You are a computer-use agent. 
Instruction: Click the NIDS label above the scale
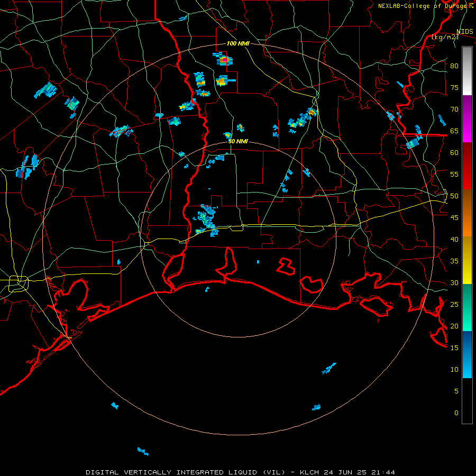[x=464, y=32]
